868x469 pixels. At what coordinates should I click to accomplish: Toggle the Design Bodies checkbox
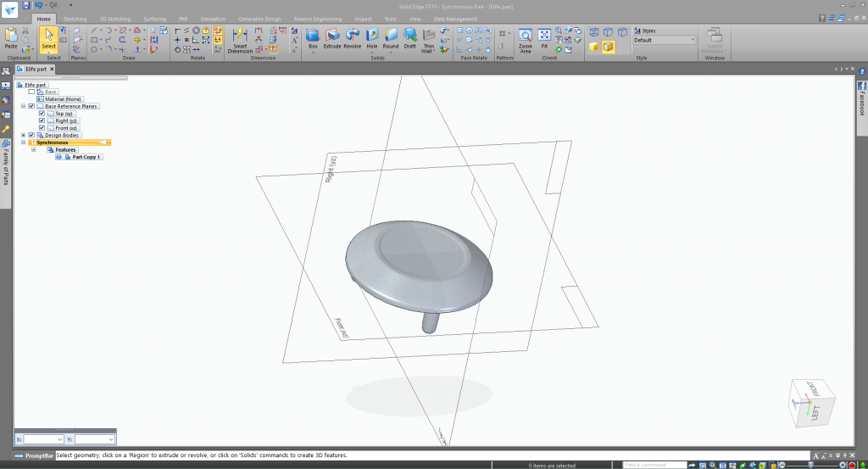pos(31,135)
